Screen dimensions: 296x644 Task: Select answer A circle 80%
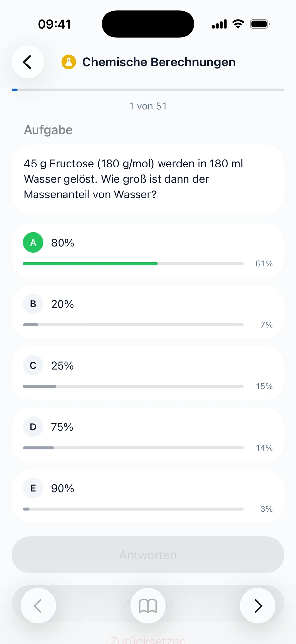[33, 243]
